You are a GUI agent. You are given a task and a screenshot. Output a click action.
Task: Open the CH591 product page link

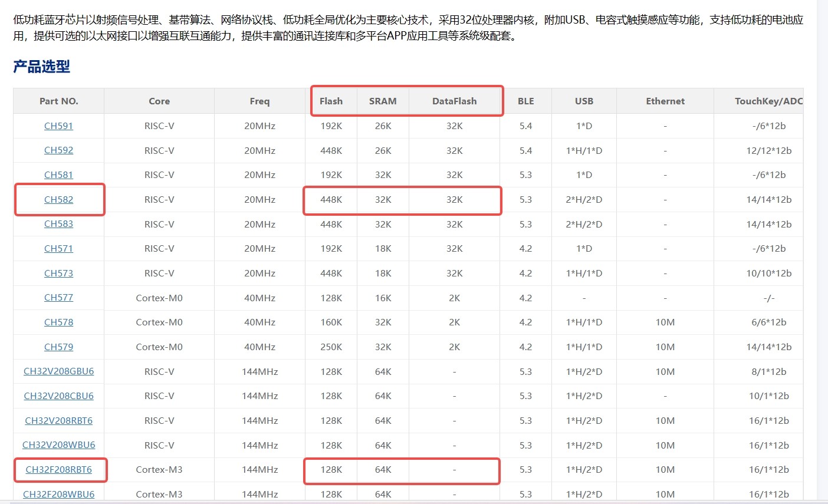tap(58, 126)
